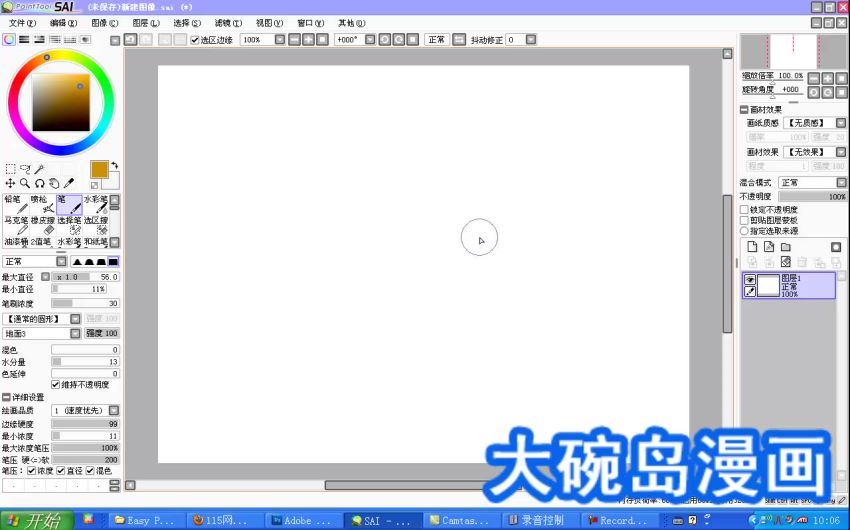Zoom in canvas with toolbar plus button
Screen dimensions: 850x530
(308, 40)
